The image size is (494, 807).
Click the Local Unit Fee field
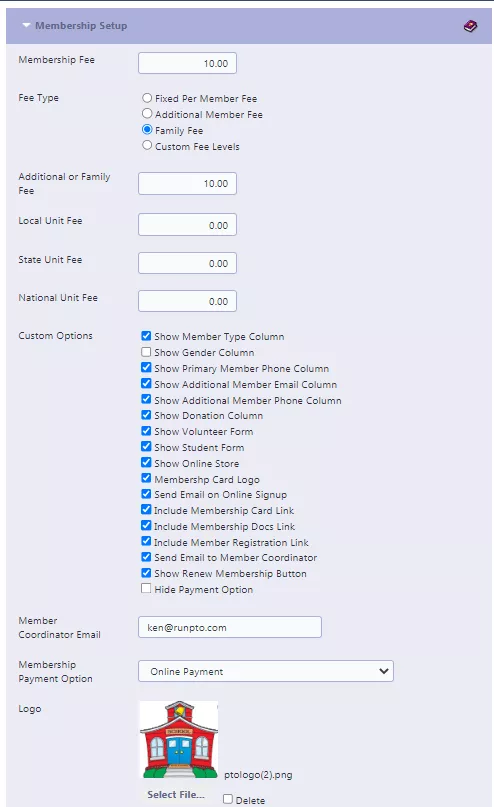tap(187, 225)
